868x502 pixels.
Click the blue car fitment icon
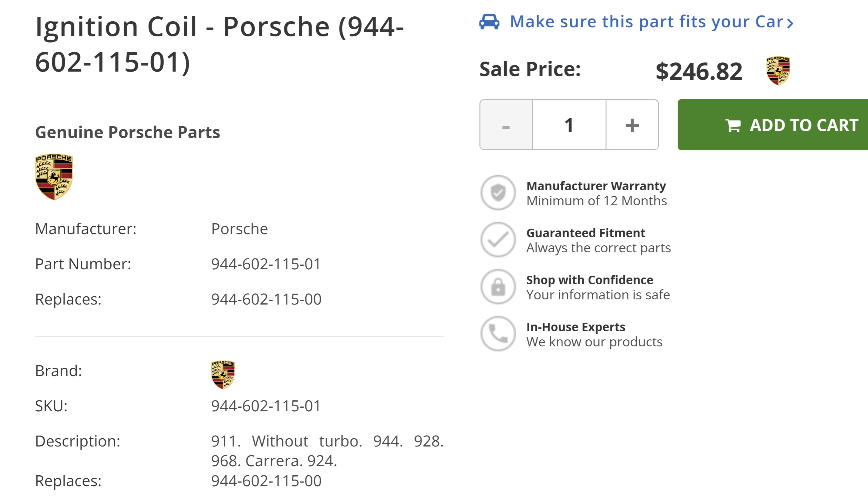click(x=489, y=22)
